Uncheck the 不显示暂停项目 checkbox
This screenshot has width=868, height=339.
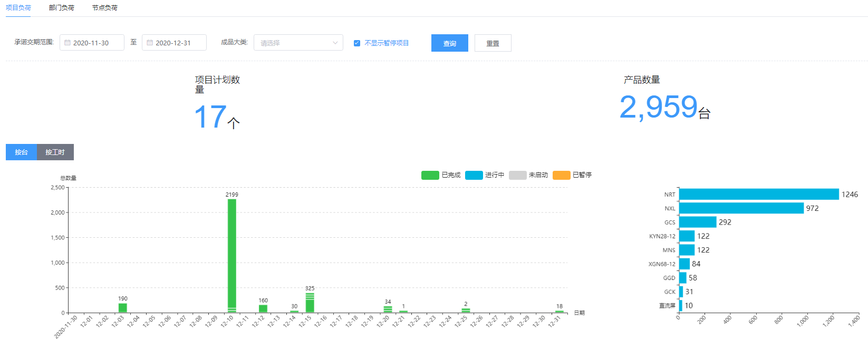click(357, 43)
